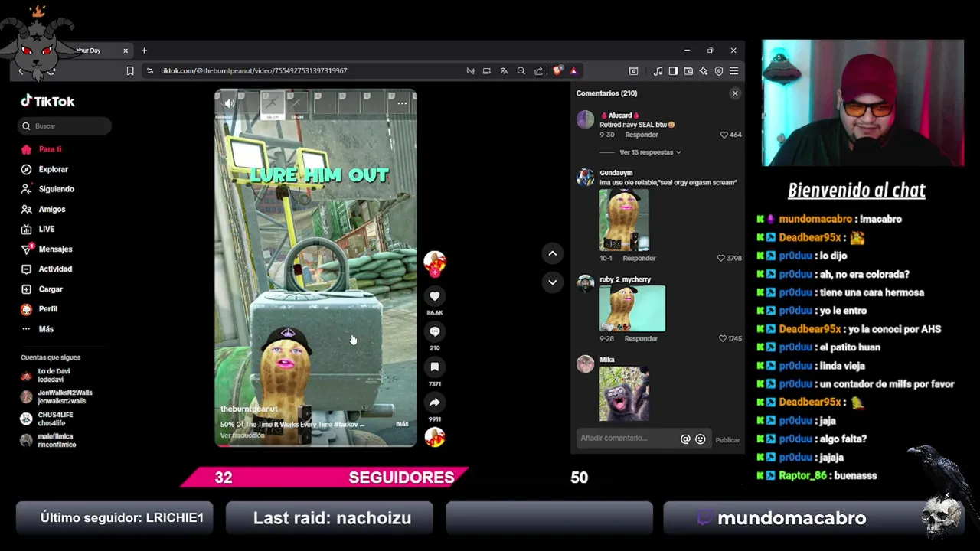This screenshot has height=551, width=980.
Task: Click Responder on Alucard's comment
Action: coord(642,135)
